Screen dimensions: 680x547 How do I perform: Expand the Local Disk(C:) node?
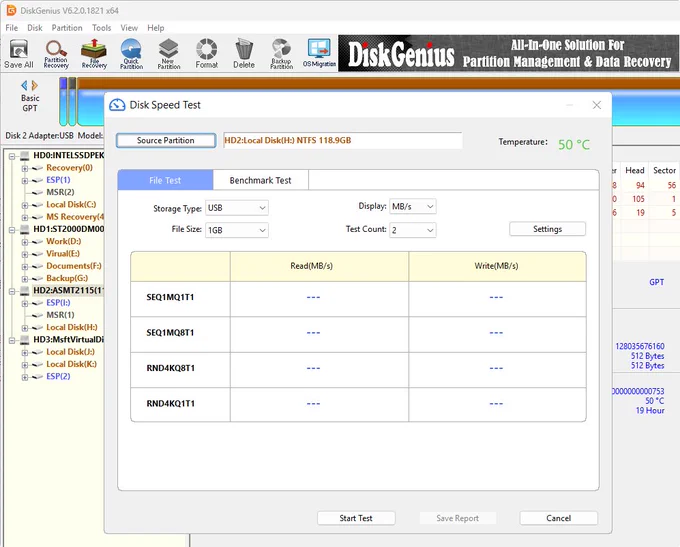pos(25,205)
